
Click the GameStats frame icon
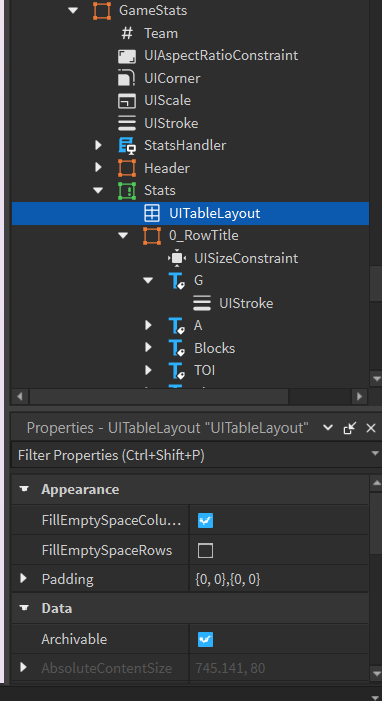[102, 10]
